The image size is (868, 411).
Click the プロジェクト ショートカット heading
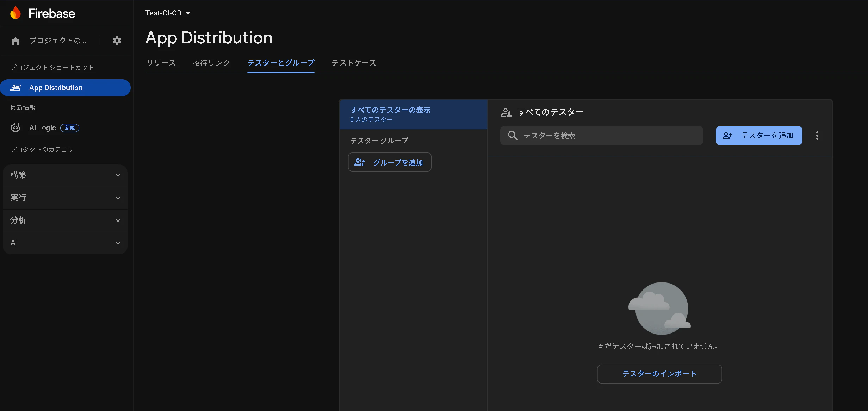coord(52,67)
